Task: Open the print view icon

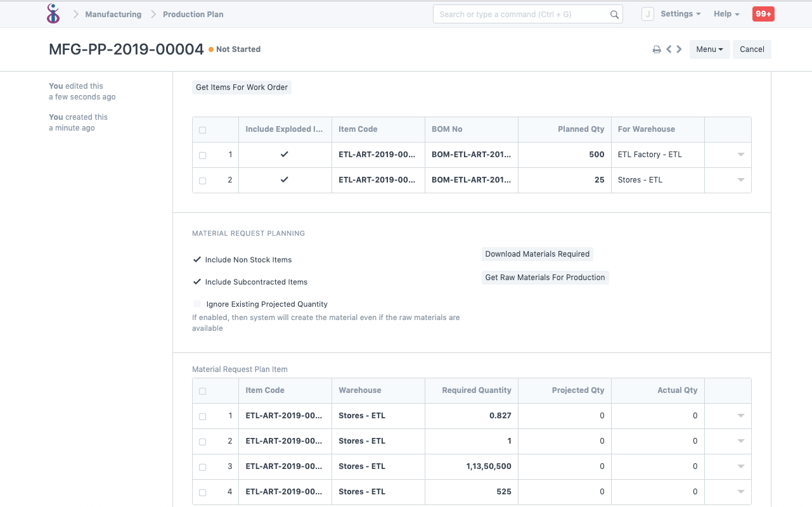Action: click(657, 49)
